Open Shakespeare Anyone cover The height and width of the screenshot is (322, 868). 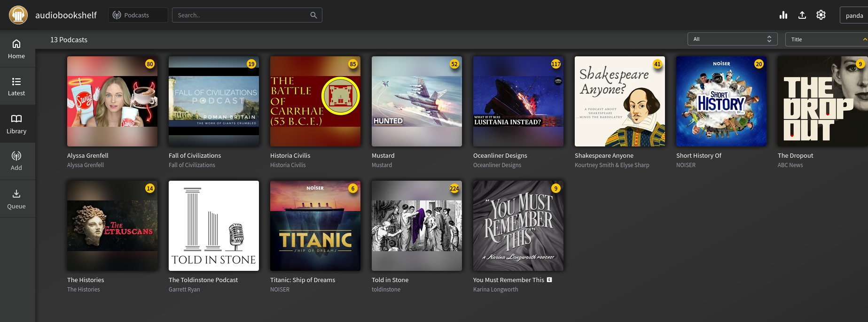[620, 101]
